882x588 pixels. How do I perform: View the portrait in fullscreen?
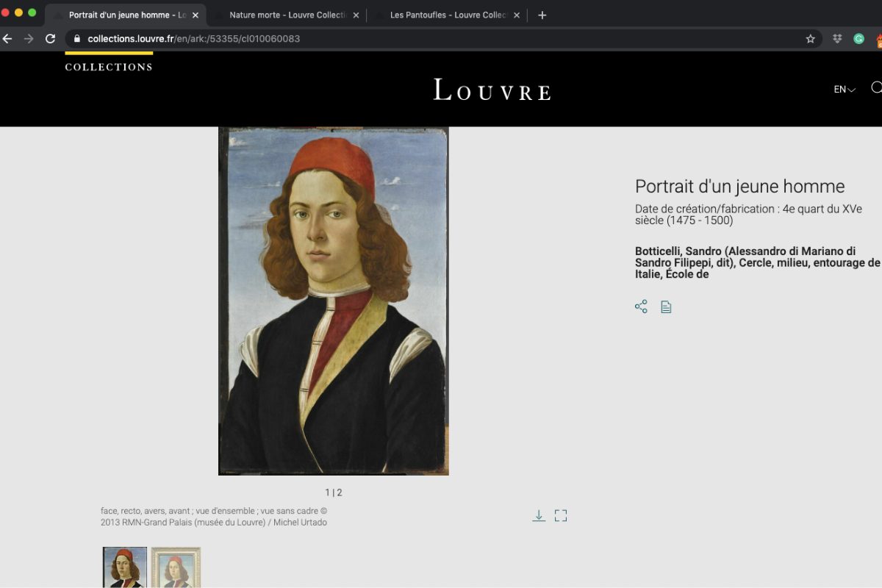pos(561,516)
